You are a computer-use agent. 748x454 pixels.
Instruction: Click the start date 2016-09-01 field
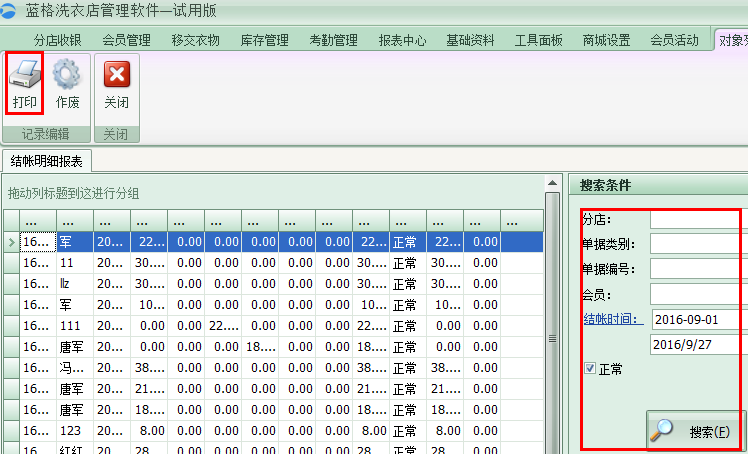(699, 319)
